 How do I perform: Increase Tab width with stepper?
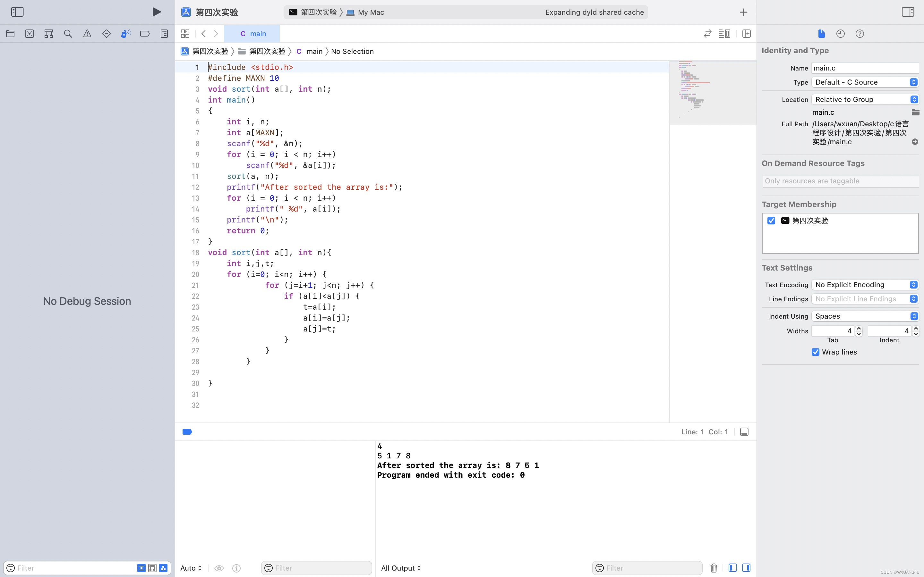tap(859, 328)
